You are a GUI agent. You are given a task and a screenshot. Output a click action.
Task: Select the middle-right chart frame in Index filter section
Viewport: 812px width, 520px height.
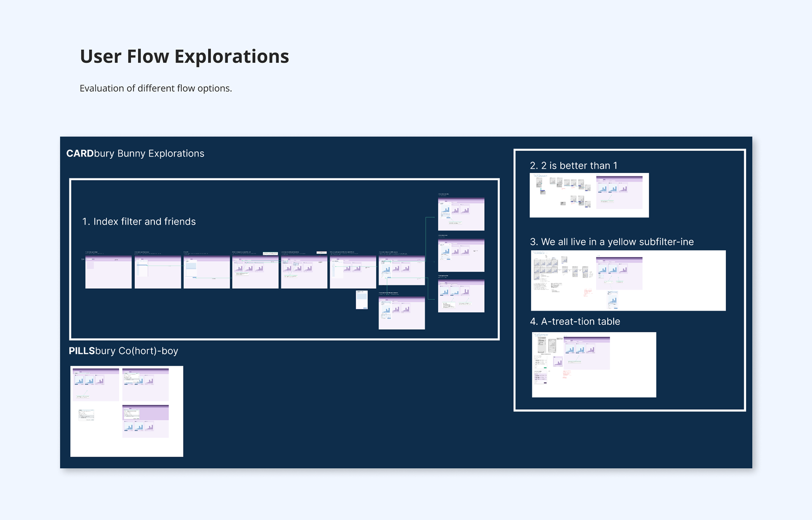[461, 255]
